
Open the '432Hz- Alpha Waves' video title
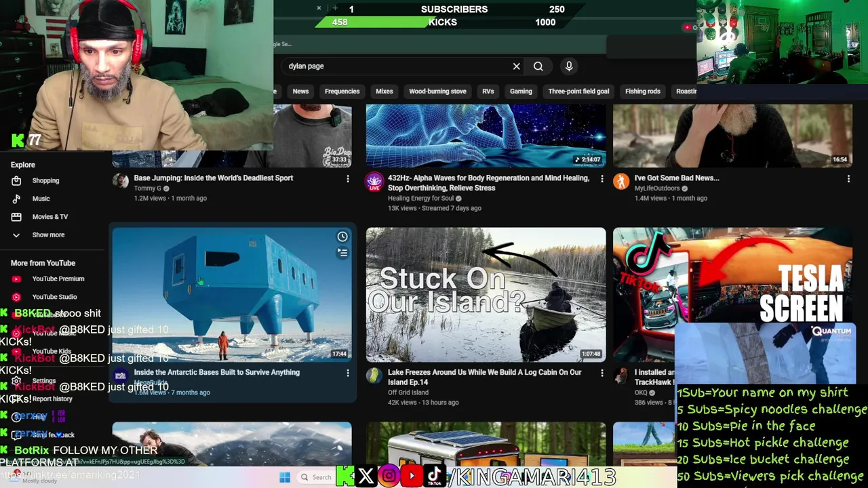(x=488, y=183)
